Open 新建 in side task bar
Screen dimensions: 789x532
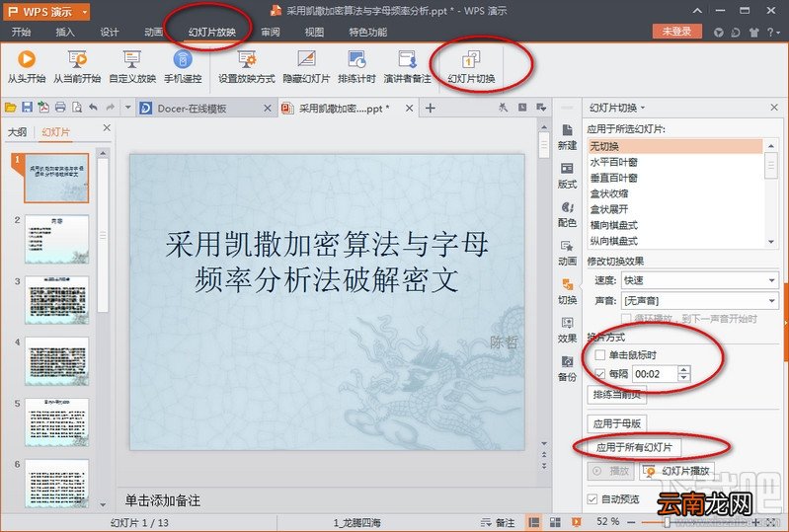click(567, 137)
